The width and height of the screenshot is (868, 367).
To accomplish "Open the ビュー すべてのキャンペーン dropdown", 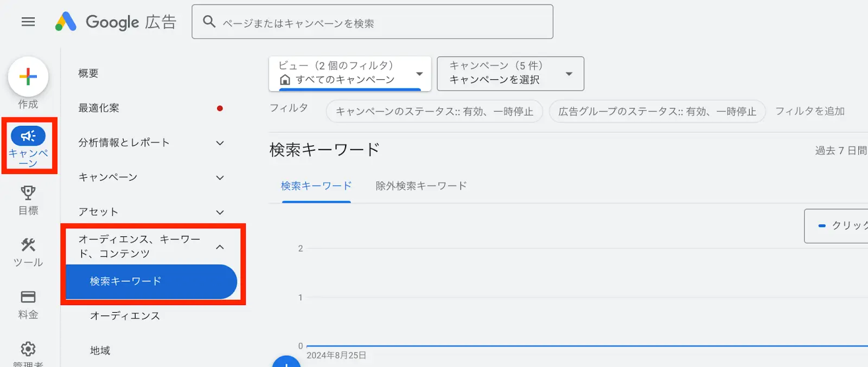I will tap(350, 73).
